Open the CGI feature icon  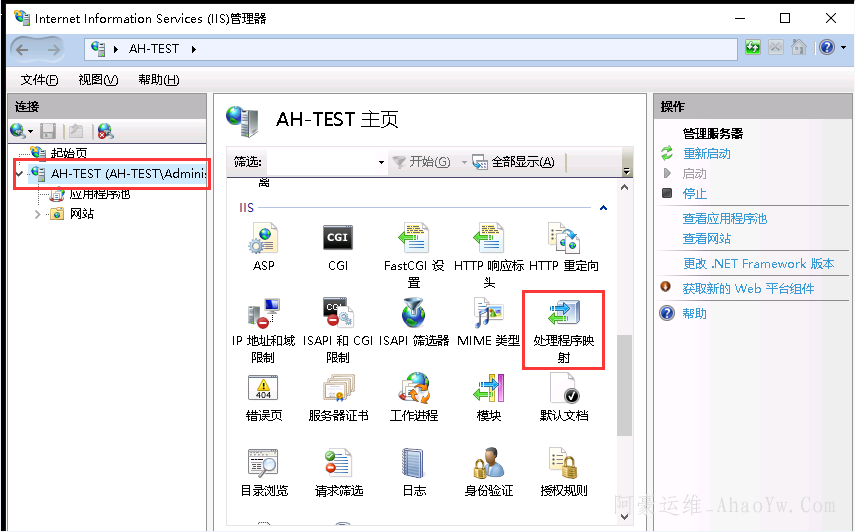[338, 239]
